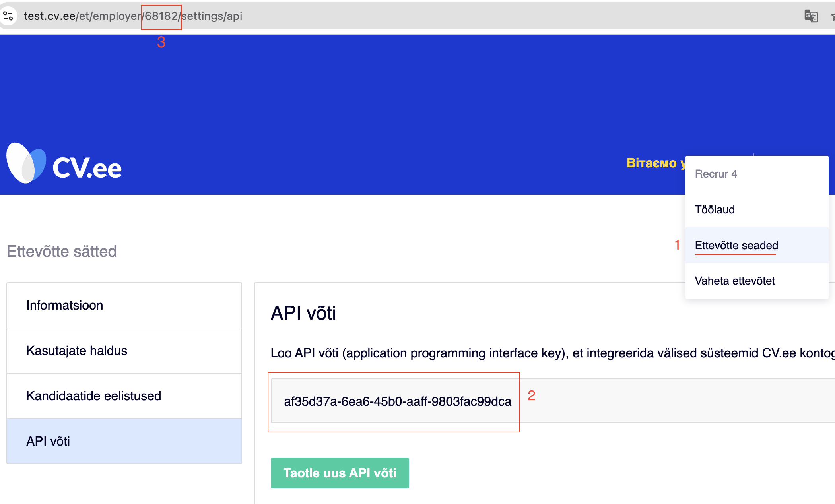Screen dimensions: 835x504
Task: Click the 68182 employer ID in the URL
Action: [x=161, y=16]
